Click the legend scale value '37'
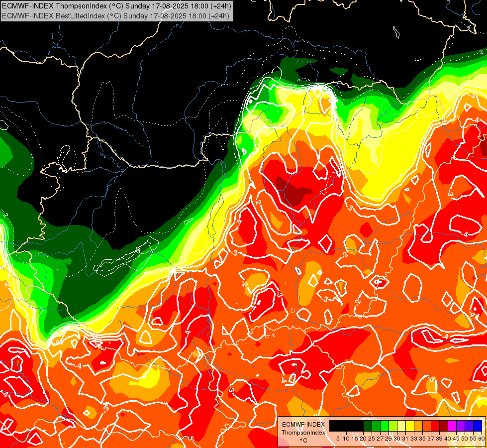This screenshot has width=487, height=448. click(431, 439)
